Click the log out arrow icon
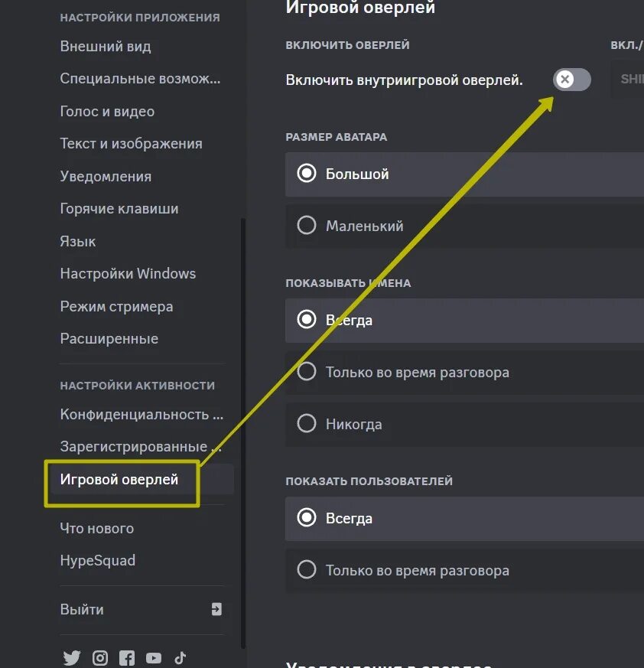The height and width of the screenshot is (668, 644). (216, 609)
